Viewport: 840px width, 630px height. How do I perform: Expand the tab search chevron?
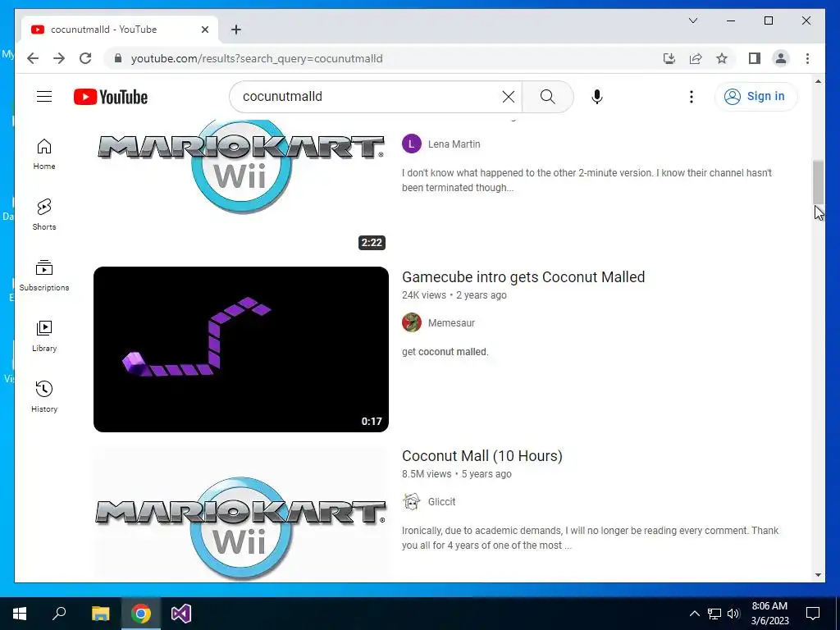[x=692, y=21]
